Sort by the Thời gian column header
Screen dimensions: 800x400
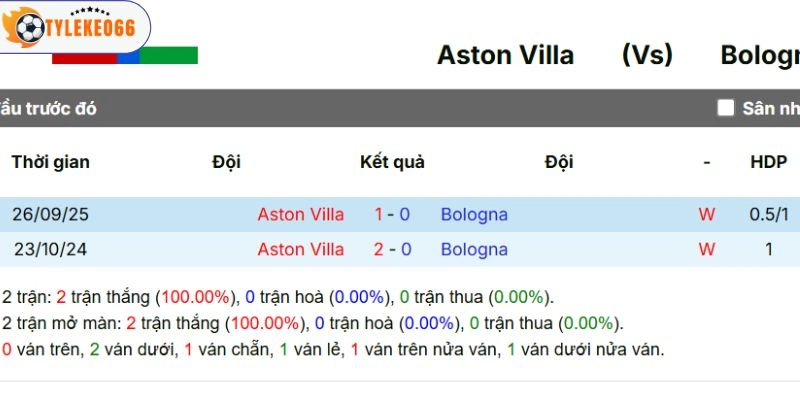click(x=50, y=162)
